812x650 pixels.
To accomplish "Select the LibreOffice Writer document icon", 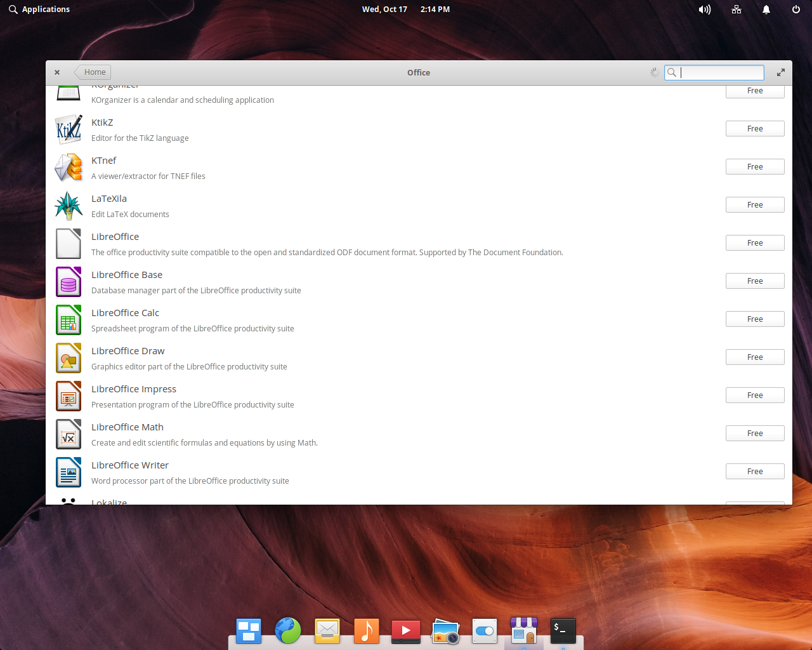I will click(69, 472).
